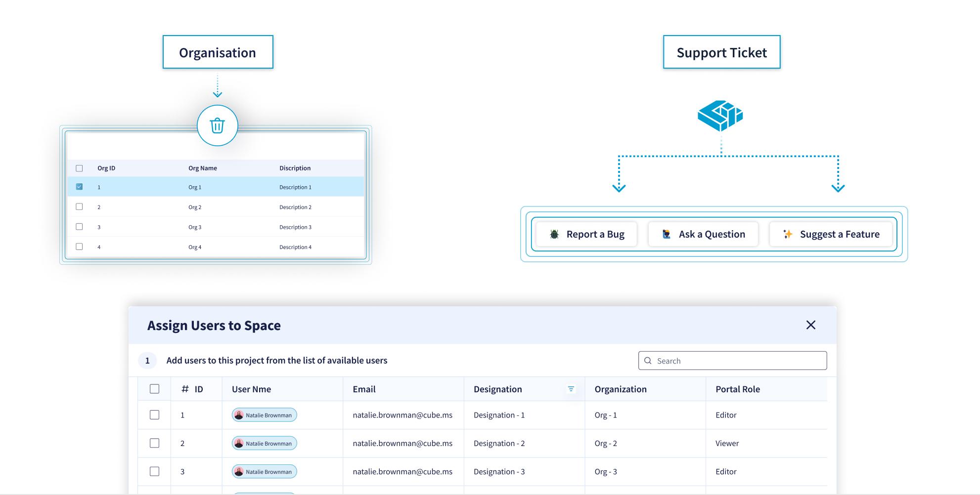980x495 pixels.
Task: Click Editor role in the Org - 1 row
Action: 726,415
